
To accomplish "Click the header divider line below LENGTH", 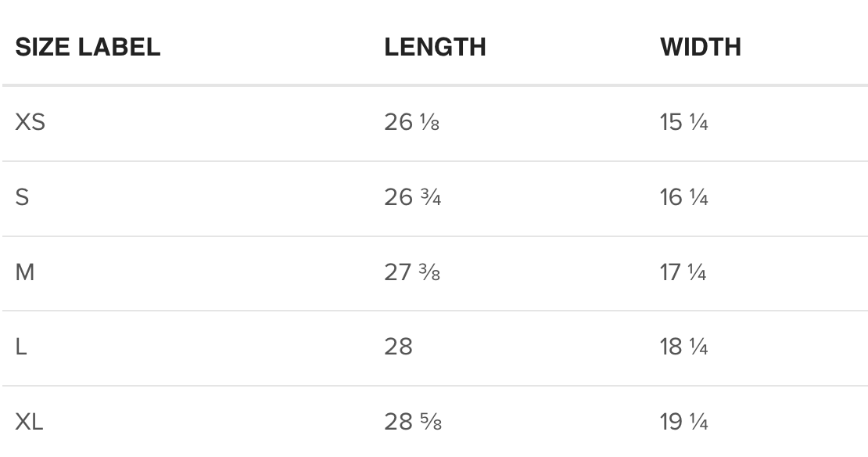I will point(435,85).
